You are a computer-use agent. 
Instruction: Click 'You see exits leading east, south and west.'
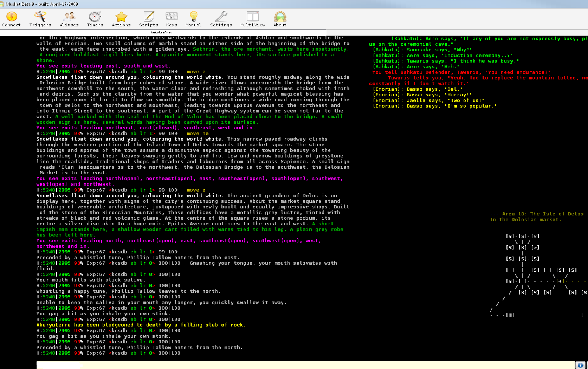(103, 66)
